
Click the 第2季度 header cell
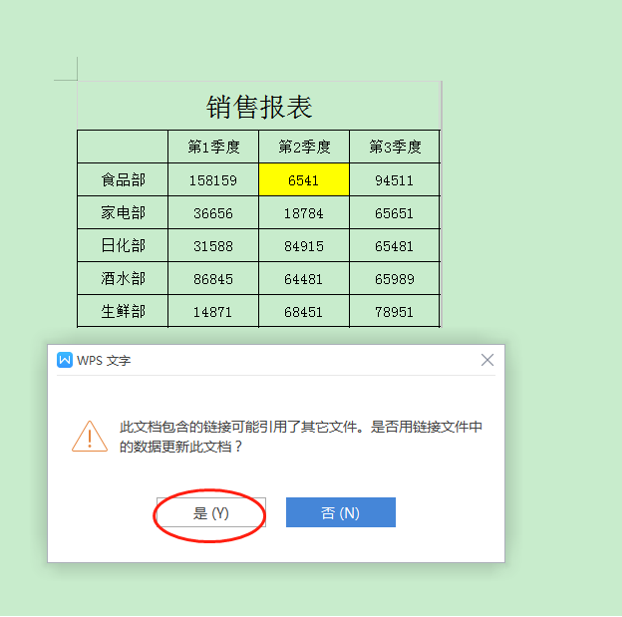coord(304,147)
